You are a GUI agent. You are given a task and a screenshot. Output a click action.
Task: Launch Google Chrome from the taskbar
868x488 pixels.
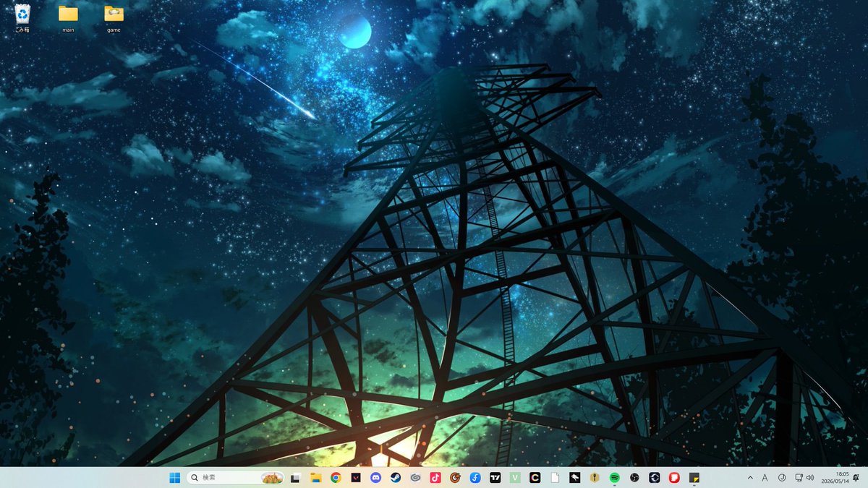(336, 478)
